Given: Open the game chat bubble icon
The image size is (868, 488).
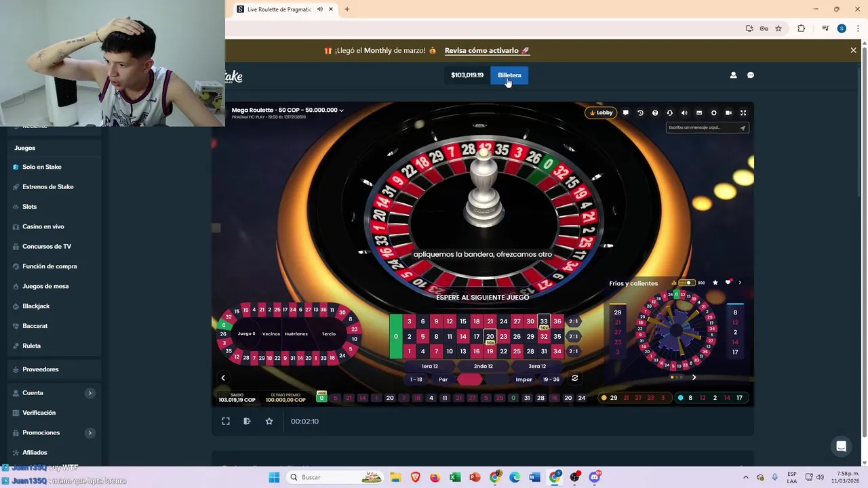Looking at the screenshot, I should pos(625,113).
